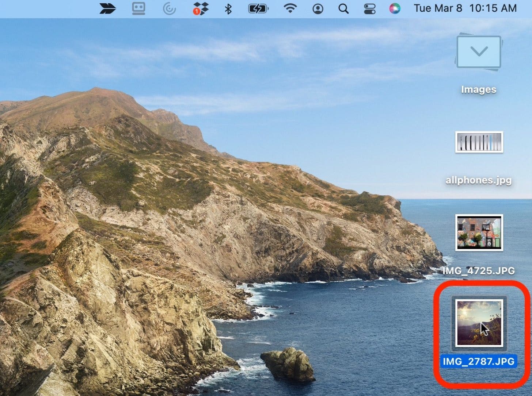Click the Images stack label
Image resolution: width=532 pixels, height=396 pixels.
(479, 89)
